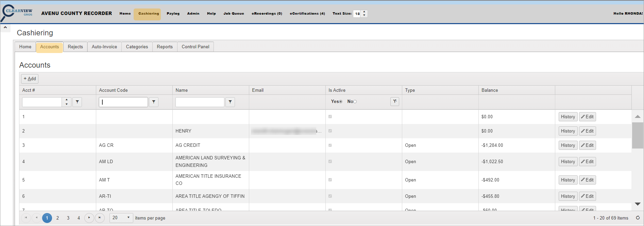Click Is Active checkbox for AG CREDIT row

tap(330, 145)
